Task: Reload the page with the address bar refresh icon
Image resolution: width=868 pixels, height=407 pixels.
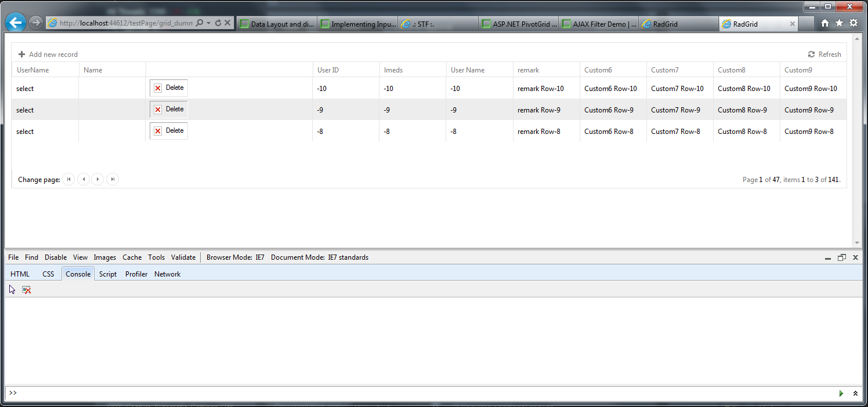Action: pyautogui.click(x=218, y=23)
